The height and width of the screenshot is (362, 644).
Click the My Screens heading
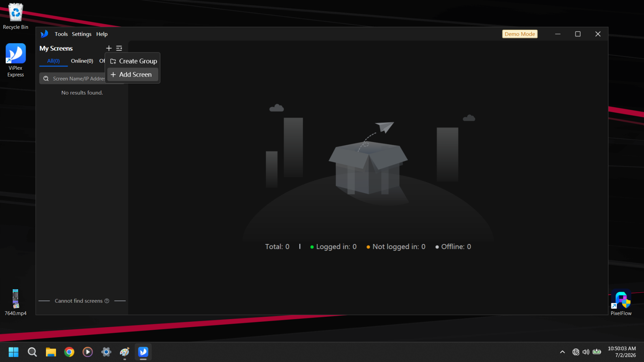(56, 48)
